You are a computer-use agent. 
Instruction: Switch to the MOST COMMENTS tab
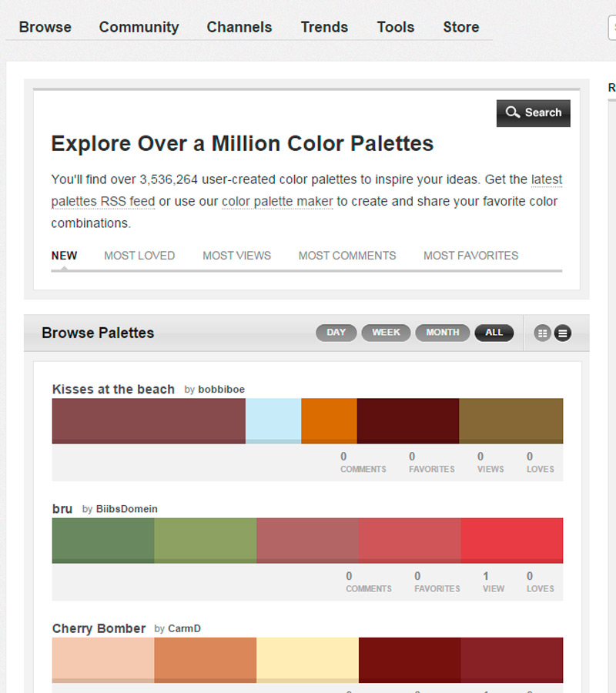[x=347, y=256]
